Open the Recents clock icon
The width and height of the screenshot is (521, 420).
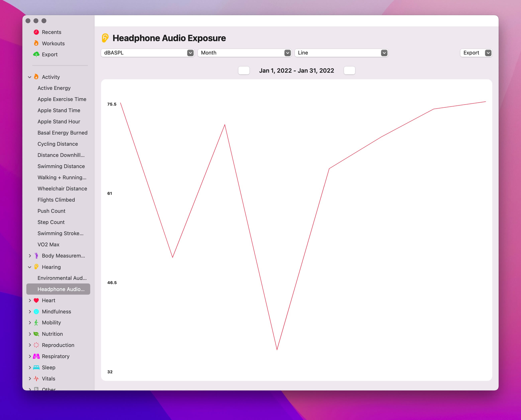click(36, 32)
